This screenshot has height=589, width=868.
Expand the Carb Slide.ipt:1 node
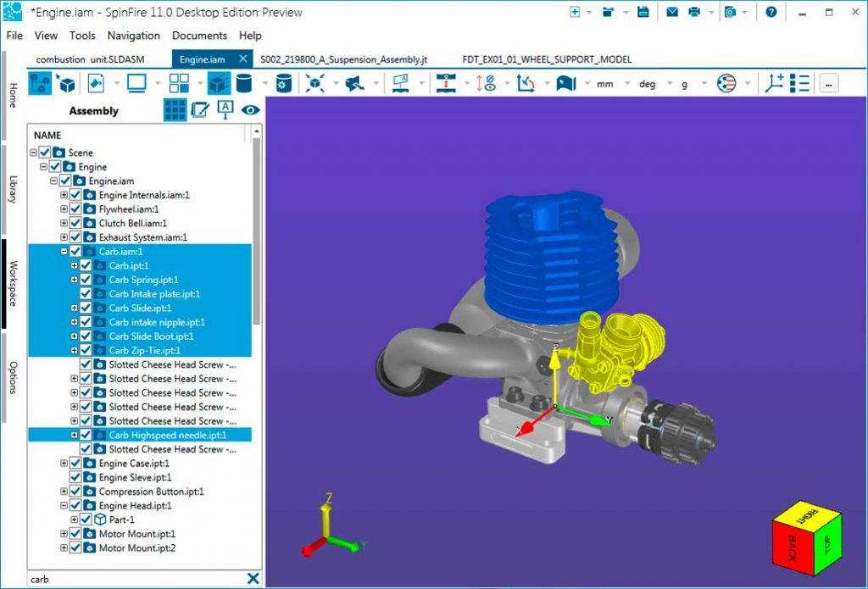[x=75, y=308]
